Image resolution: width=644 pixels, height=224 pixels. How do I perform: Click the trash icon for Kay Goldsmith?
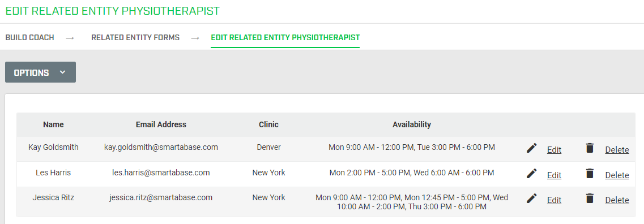coord(590,148)
